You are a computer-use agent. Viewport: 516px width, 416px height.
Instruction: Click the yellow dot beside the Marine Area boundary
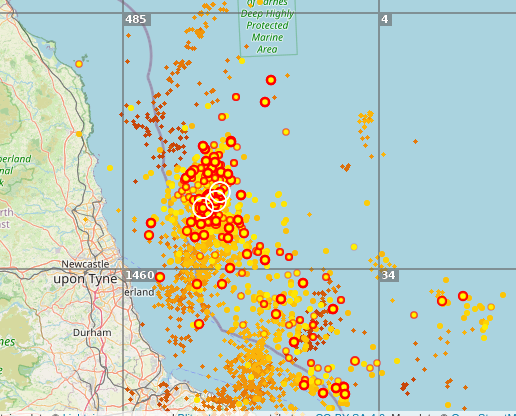(x=242, y=61)
